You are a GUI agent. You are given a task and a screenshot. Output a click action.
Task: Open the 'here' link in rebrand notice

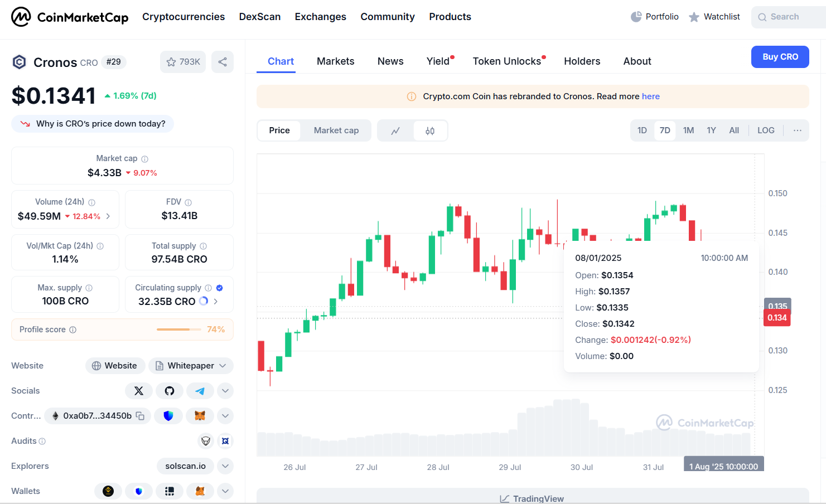[650, 96]
